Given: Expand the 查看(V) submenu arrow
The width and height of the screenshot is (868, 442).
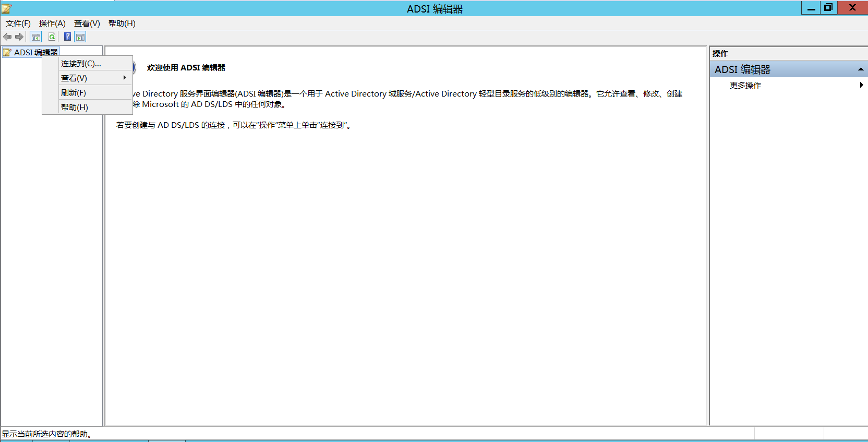Looking at the screenshot, I should (125, 78).
